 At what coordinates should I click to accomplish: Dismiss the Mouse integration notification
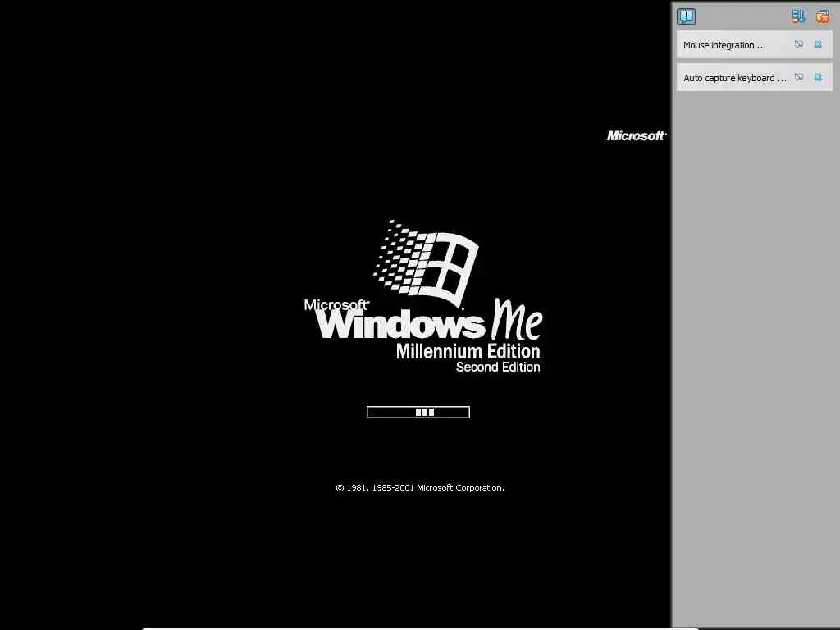(818, 44)
